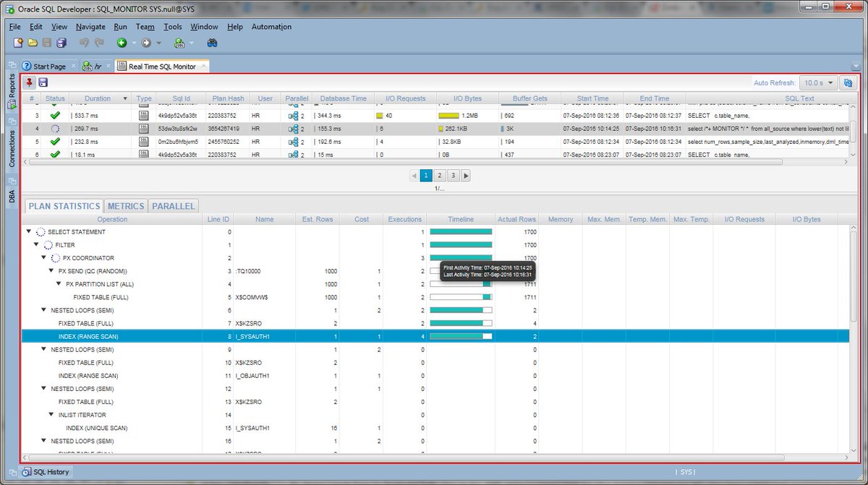
Task: Click the previous page arrow button
Action: pyautogui.click(x=414, y=175)
